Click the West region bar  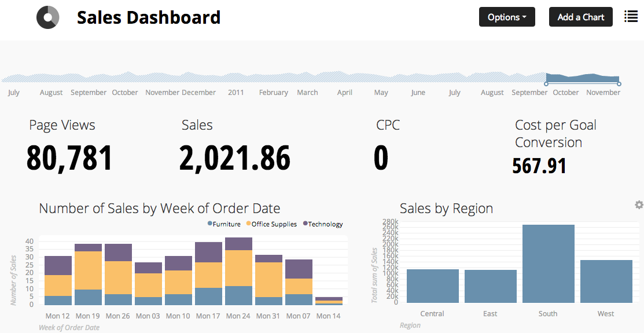[x=606, y=281]
